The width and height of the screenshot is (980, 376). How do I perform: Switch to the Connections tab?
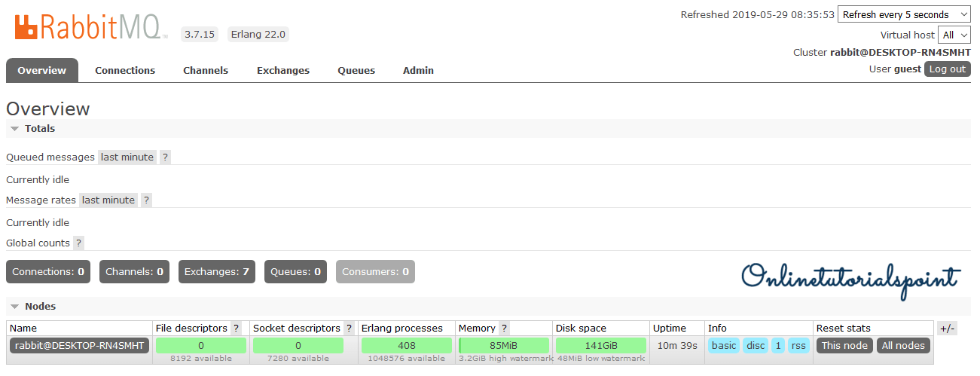pos(125,70)
